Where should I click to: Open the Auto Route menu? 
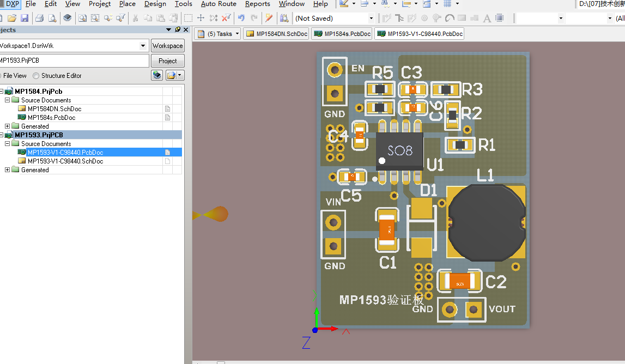click(219, 4)
